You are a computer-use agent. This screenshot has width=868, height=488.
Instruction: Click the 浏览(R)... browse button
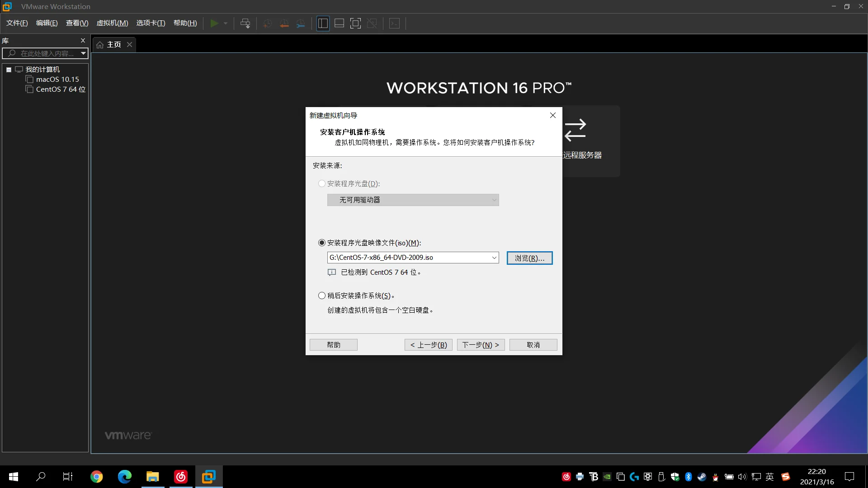[x=529, y=258]
